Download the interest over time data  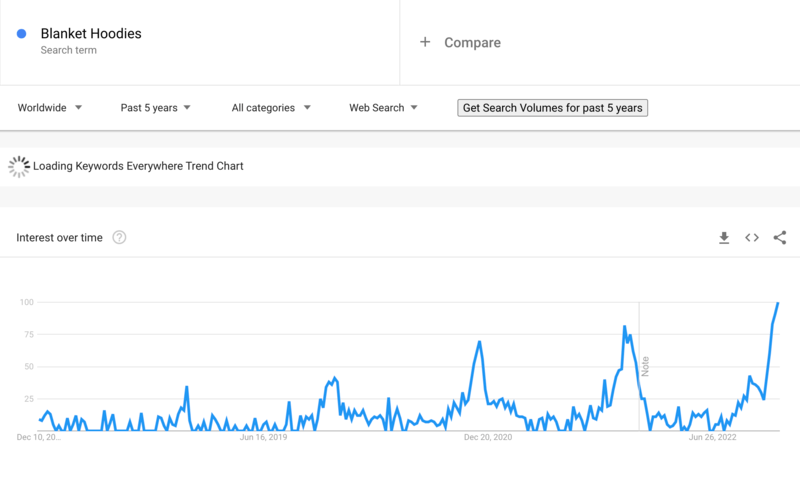tap(724, 238)
